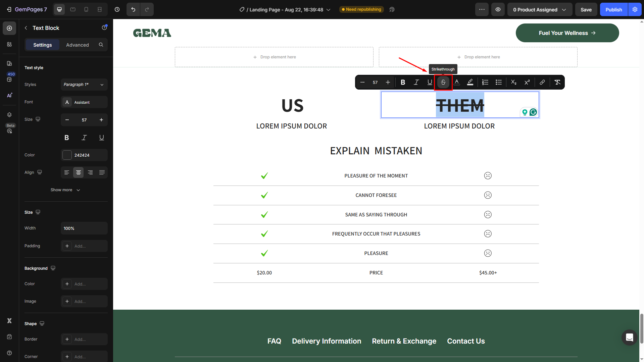The height and width of the screenshot is (362, 644).
Task: Click the Publish button
Action: 613,9
